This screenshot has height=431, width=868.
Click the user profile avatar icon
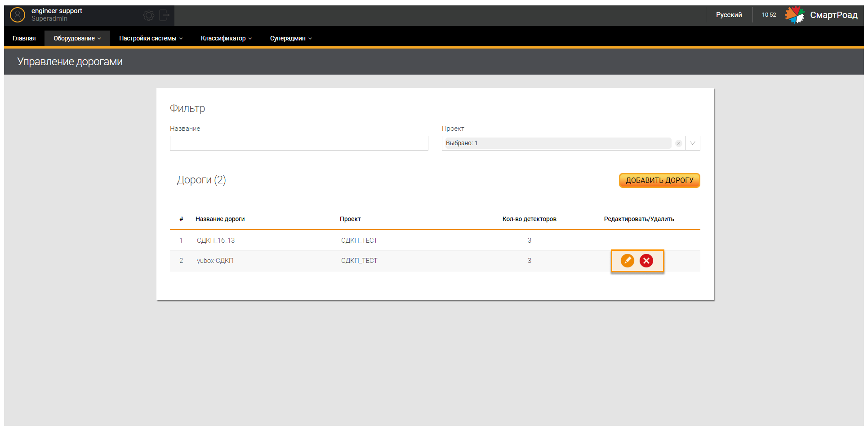coord(18,15)
